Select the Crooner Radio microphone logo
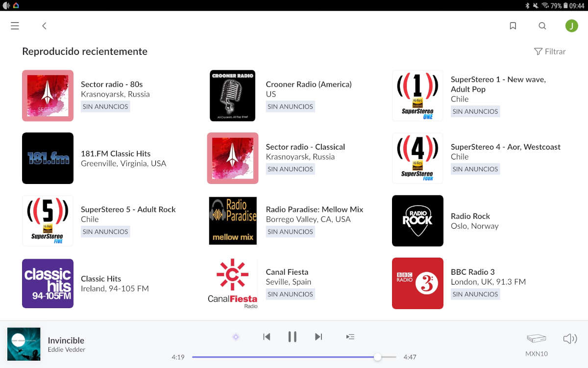Screen dimensions: 588x368 click(233, 96)
